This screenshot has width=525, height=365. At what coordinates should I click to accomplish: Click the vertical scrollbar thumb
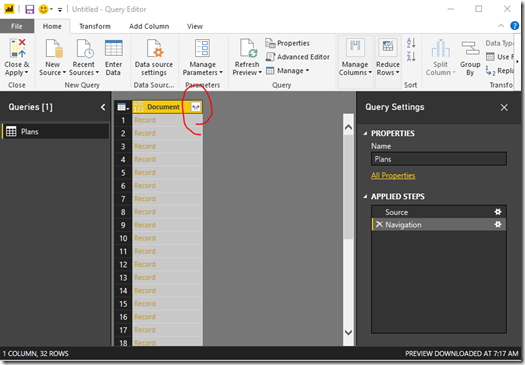(348, 187)
